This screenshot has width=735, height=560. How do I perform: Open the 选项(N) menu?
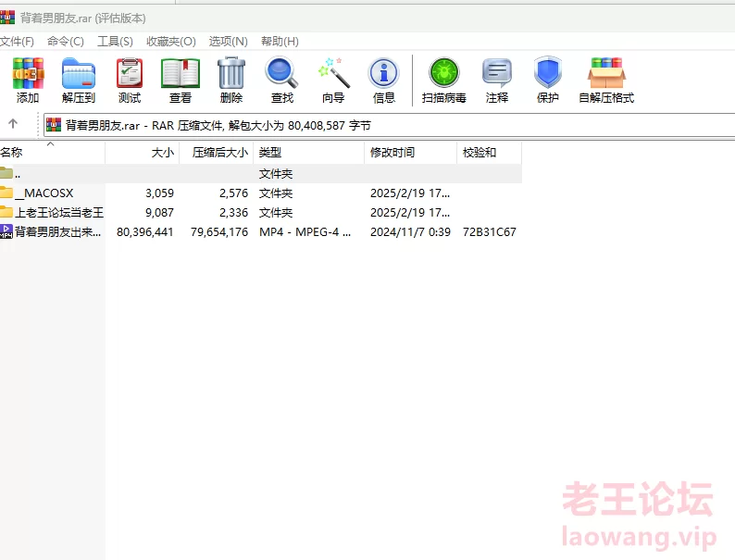[229, 42]
